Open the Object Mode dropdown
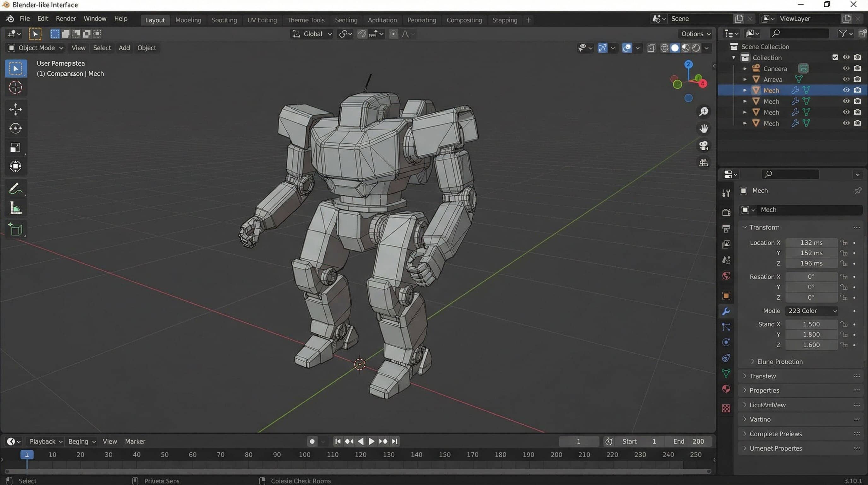Image resolution: width=868 pixels, height=485 pixels. [35, 48]
